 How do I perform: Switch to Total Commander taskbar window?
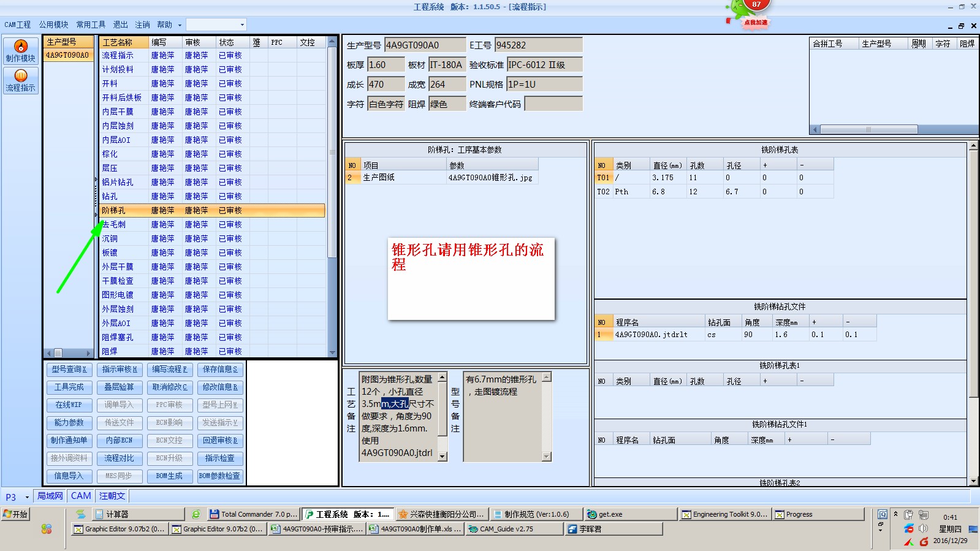click(253, 514)
